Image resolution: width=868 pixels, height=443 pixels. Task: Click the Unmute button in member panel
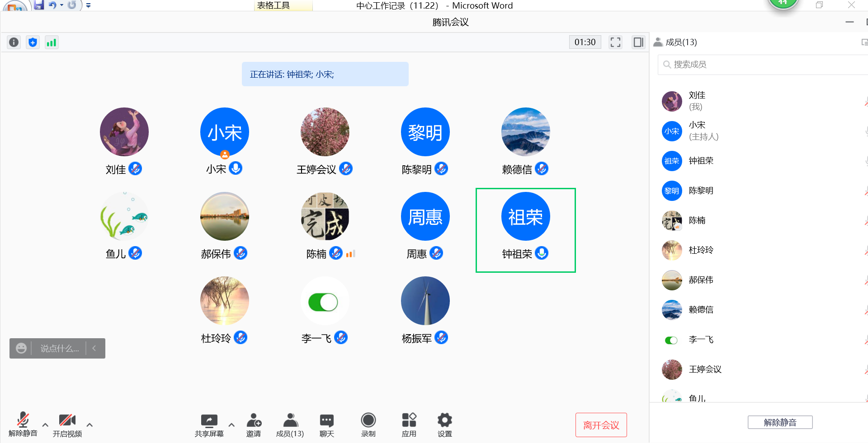coord(780,422)
